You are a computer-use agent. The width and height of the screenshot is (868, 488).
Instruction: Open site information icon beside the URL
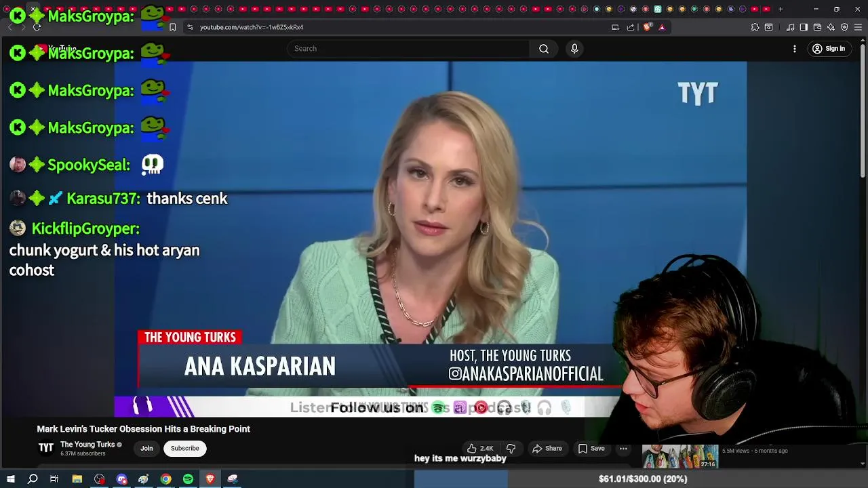pos(190,27)
